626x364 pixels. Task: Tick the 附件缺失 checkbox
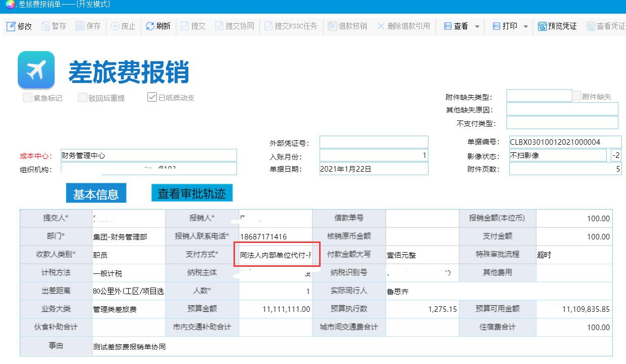pos(577,96)
